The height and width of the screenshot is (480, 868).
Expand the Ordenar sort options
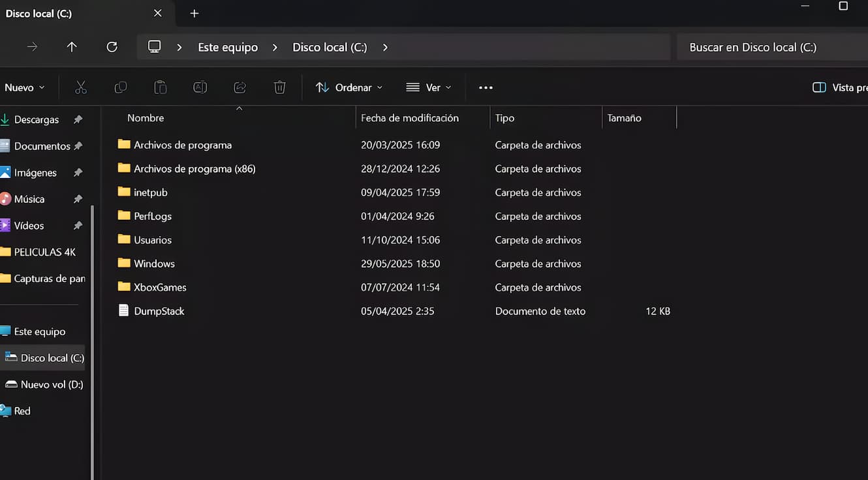349,87
